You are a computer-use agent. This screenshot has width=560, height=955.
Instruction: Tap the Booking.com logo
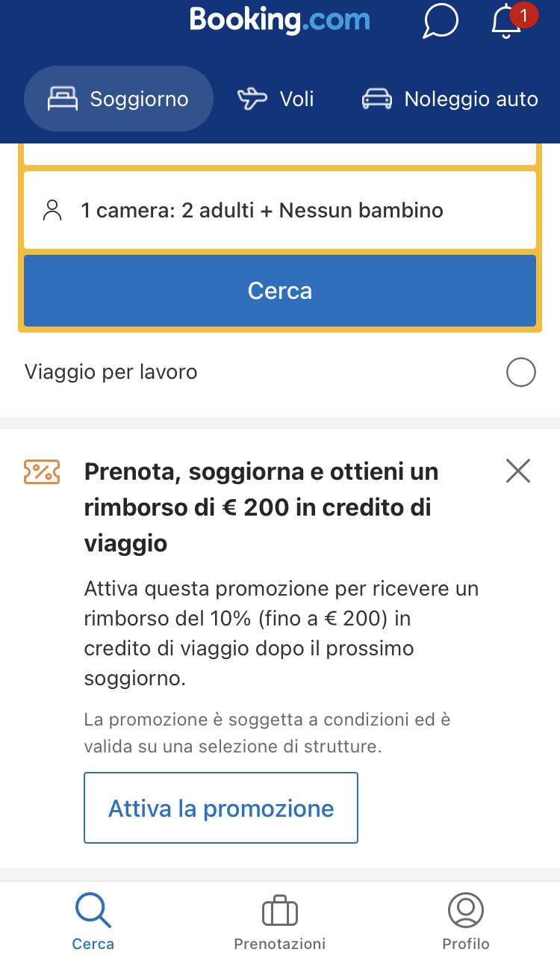pyautogui.click(x=280, y=19)
